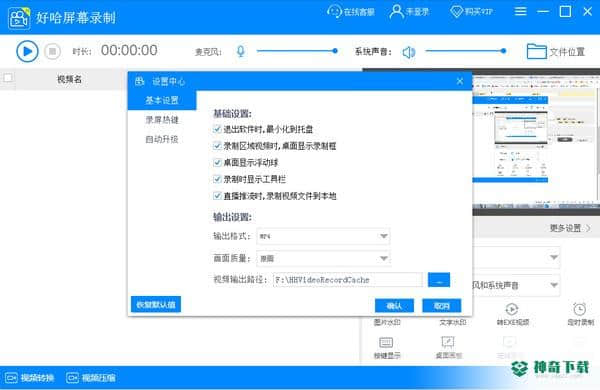Switch to the 基本设置 tab

click(x=162, y=100)
